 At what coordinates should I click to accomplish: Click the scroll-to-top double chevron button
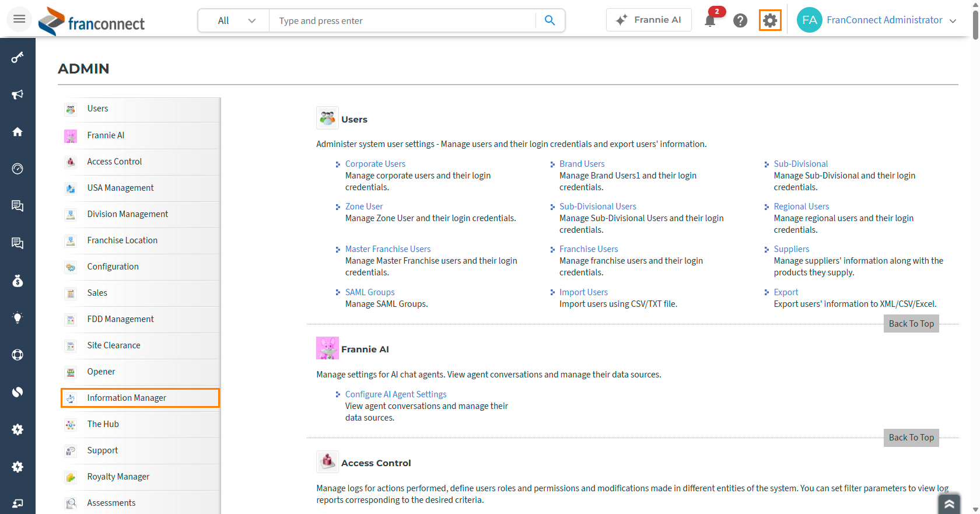(x=949, y=503)
